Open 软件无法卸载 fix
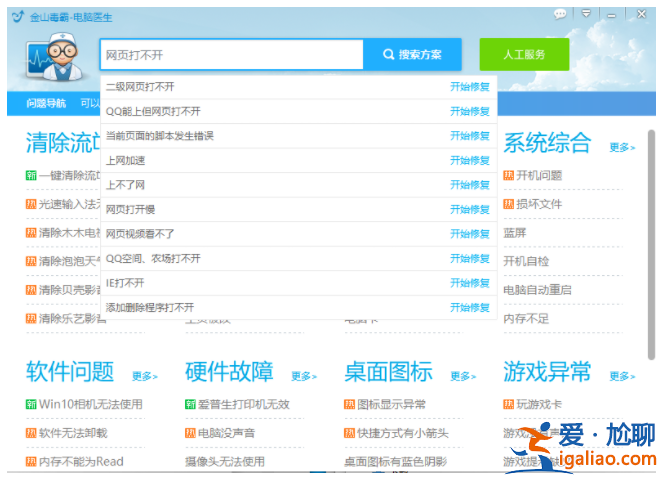This screenshot has height=486, width=669. click(73, 434)
